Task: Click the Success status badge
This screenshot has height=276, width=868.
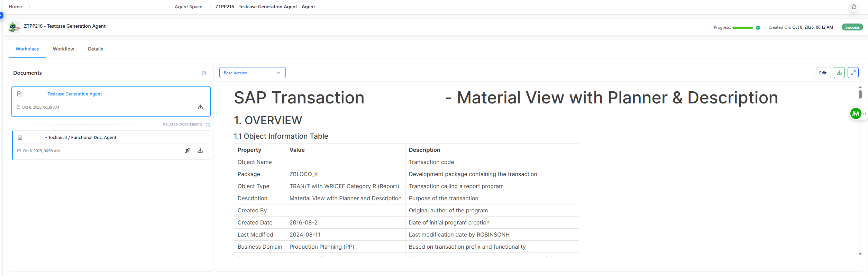Action: pyautogui.click(x=852, y=27)
